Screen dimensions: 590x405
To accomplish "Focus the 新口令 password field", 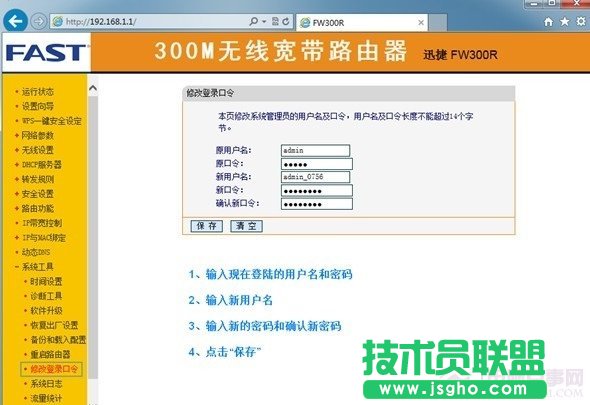I will tap(317, 190).
